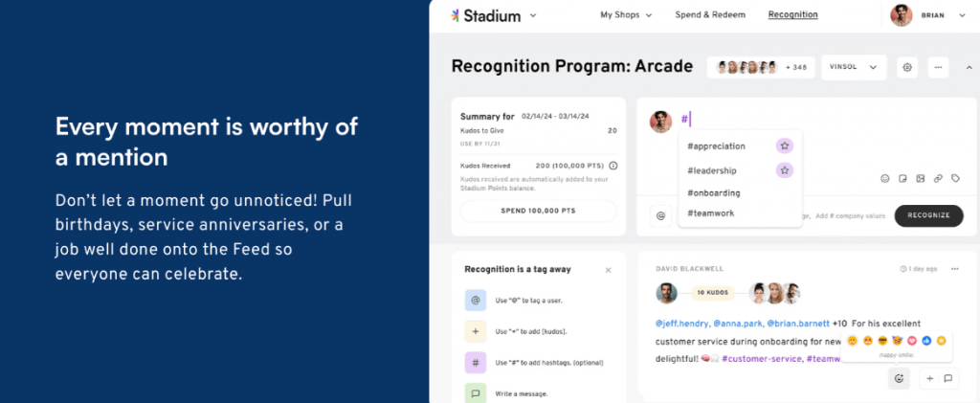Attach an image using picture icon

(x=920, y=179)
